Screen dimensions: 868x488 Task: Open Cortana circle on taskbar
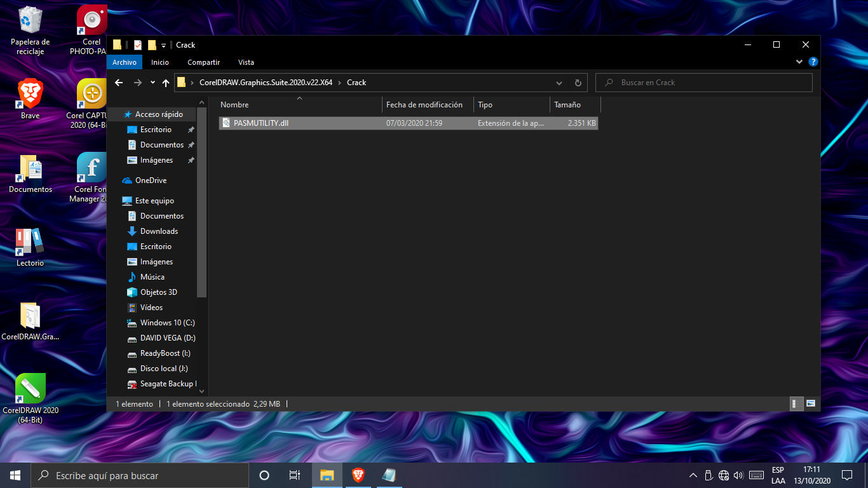[264, 475]
